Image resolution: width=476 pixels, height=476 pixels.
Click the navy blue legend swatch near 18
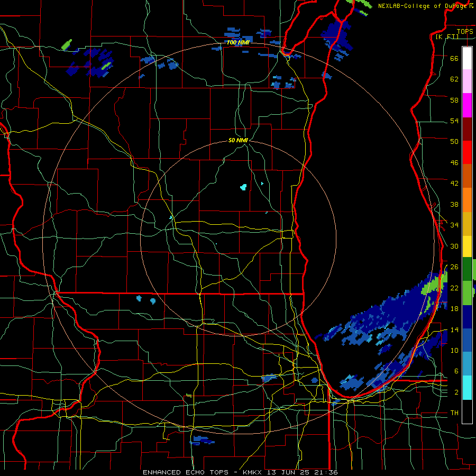click(467, 317)
